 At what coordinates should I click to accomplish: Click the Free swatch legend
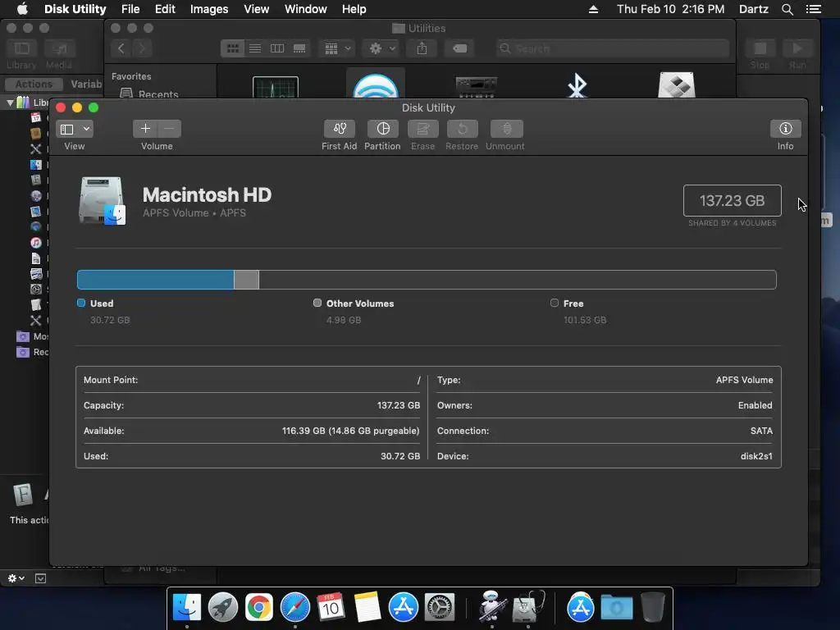pyautogui.click(x=555, y=303)
